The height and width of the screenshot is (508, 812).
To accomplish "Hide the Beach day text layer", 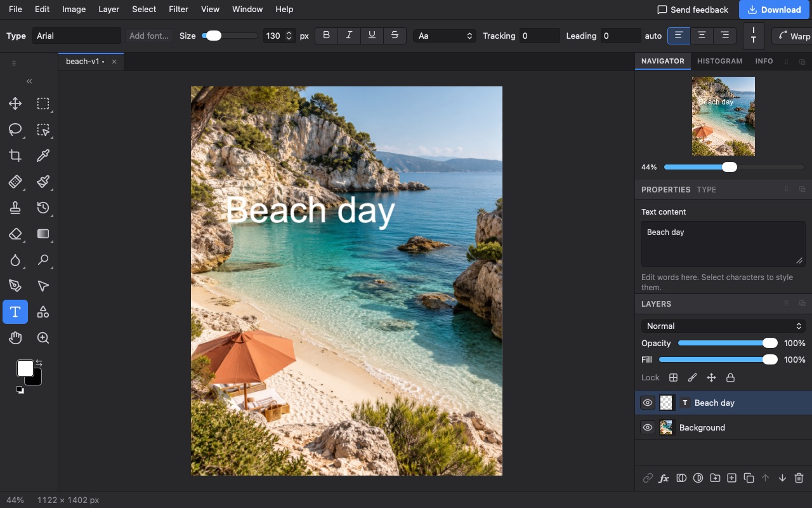I will click(647, 403).
